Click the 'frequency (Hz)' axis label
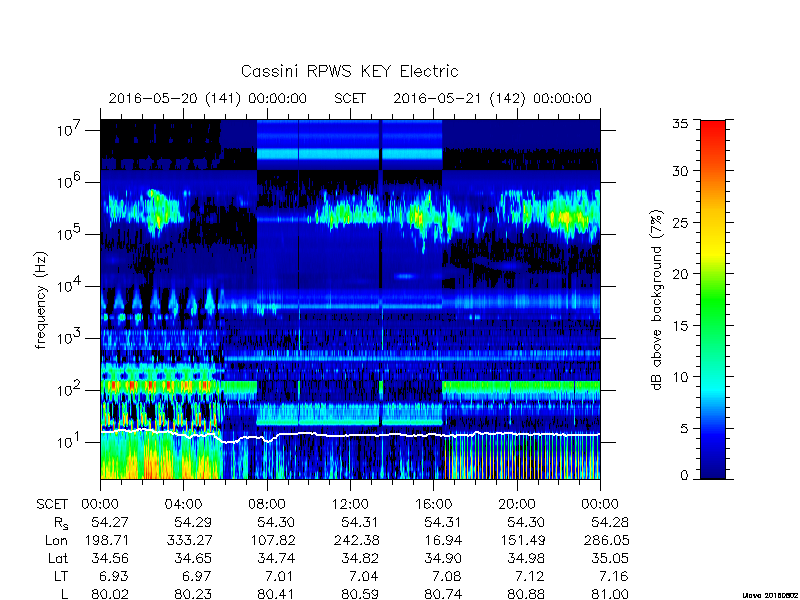 pyautogui.click(x=41, y=300)
